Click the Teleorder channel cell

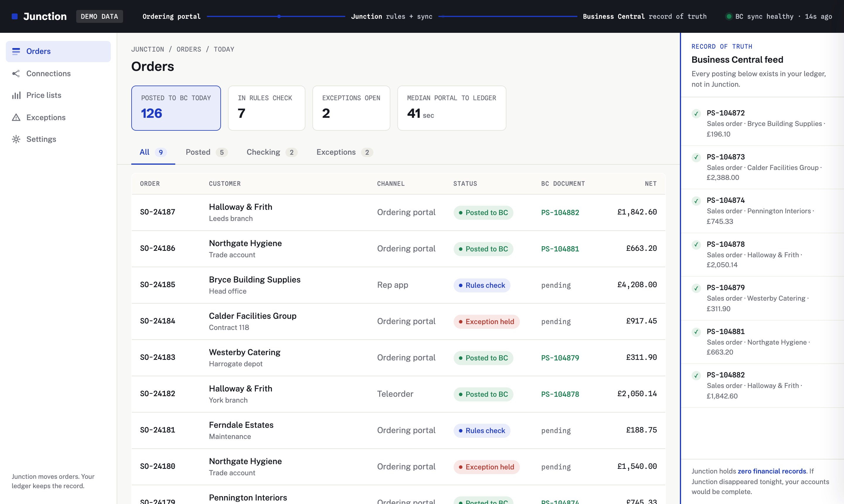coord(395,394)
